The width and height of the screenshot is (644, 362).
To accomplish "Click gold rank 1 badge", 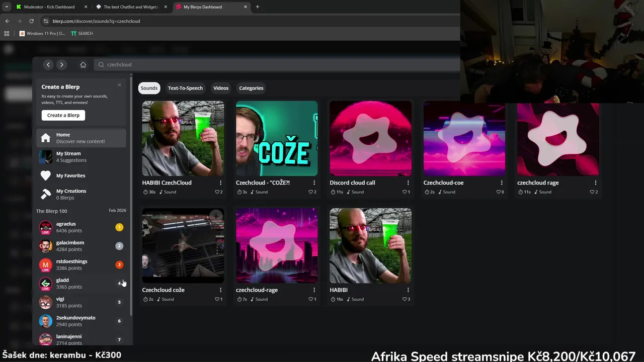I will tap(119, 227).
